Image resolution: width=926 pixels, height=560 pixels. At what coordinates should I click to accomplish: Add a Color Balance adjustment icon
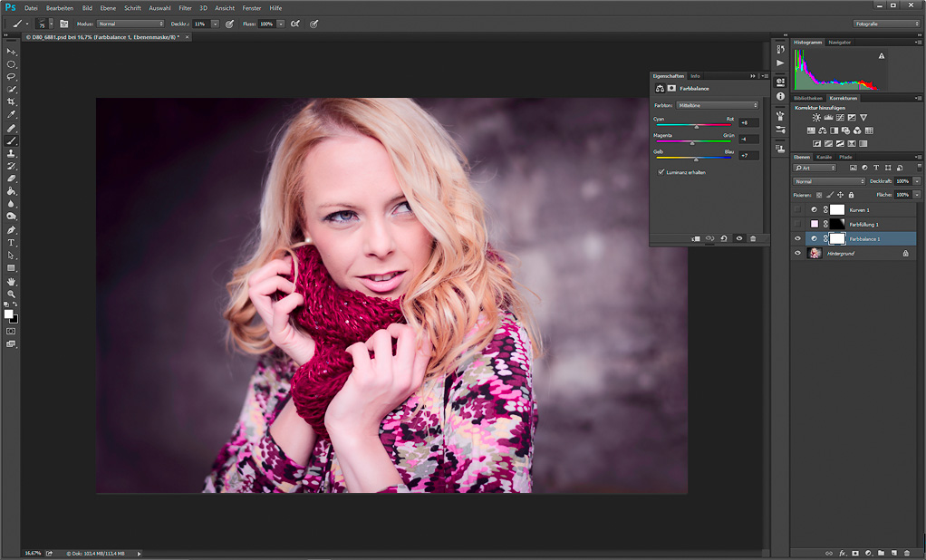[822, 130]
